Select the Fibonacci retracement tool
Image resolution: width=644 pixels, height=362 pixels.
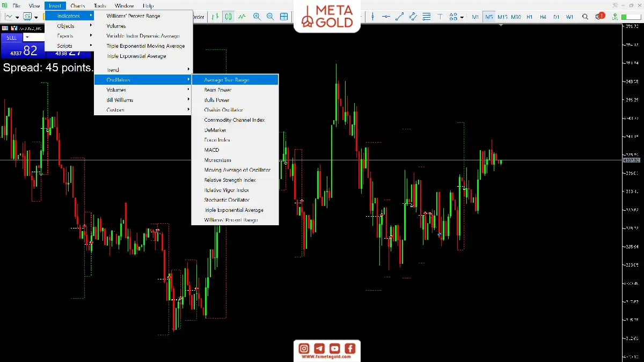click(x=427, y=17)
